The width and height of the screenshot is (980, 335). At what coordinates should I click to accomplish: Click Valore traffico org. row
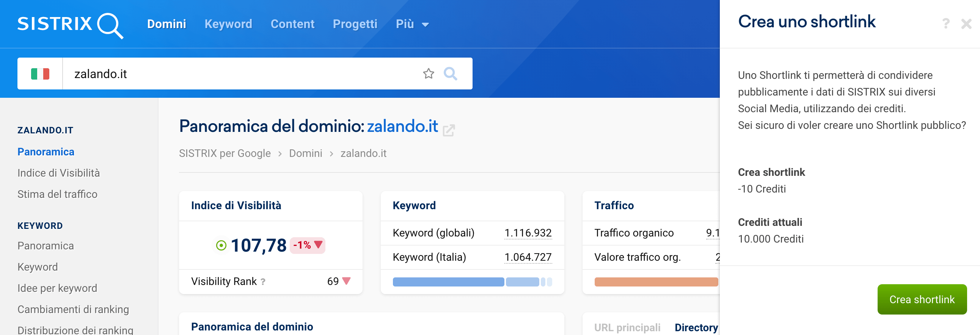651,257
